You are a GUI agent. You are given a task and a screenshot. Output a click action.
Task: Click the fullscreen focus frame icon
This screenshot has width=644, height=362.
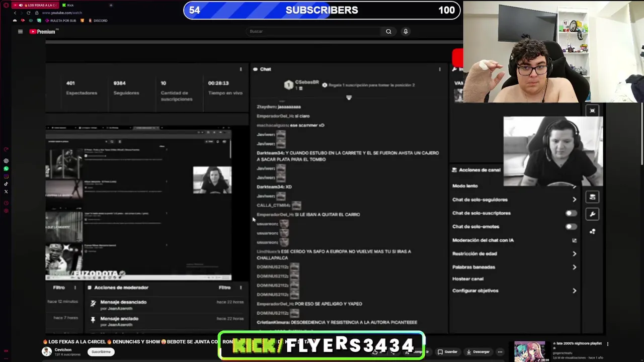[592, 111]
